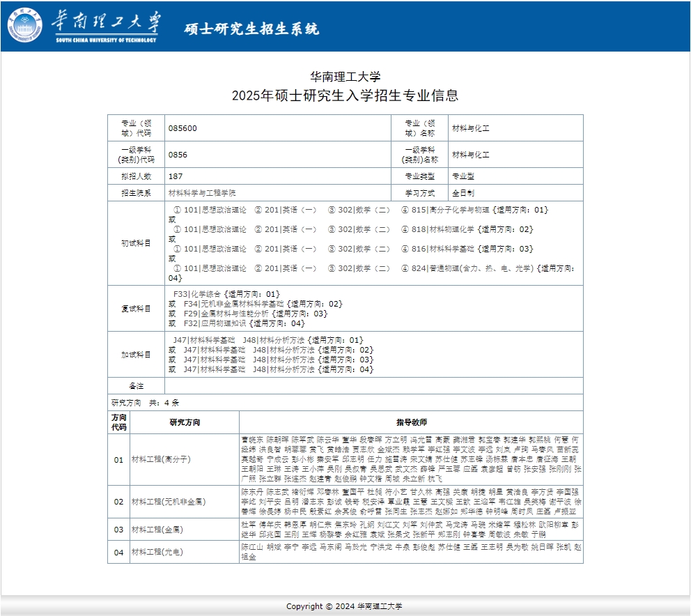
Task: Select the 2025年硕士研究生入学招生专业信息 heading
Action: [345, 95]
